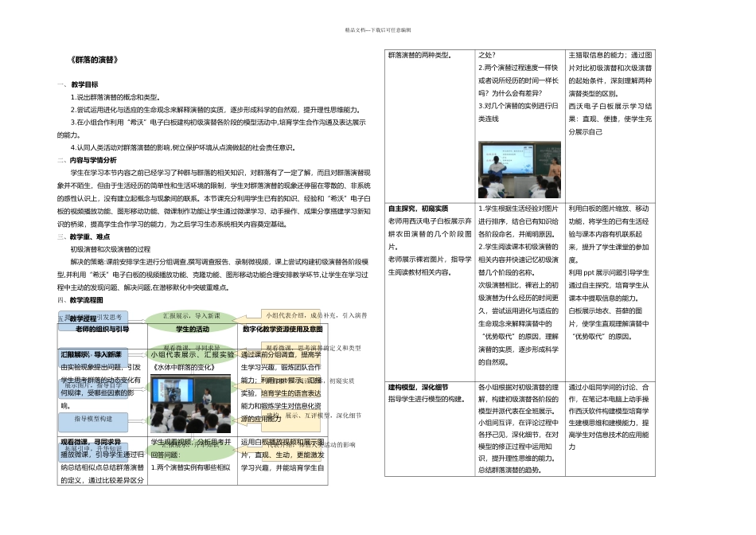Image resolution: width=756 pixels, height=535 pixels.
Task: Click the blue flowchart box 指导模型构建
Action: (x=93, y=422)
